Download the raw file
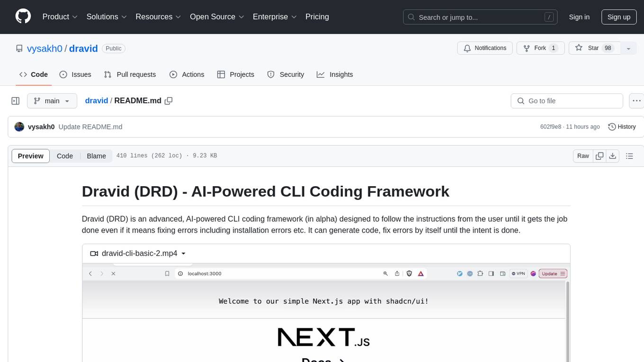The height and width of the screenshot is (362, 644). pyautogui.click(x=613, y=156)
